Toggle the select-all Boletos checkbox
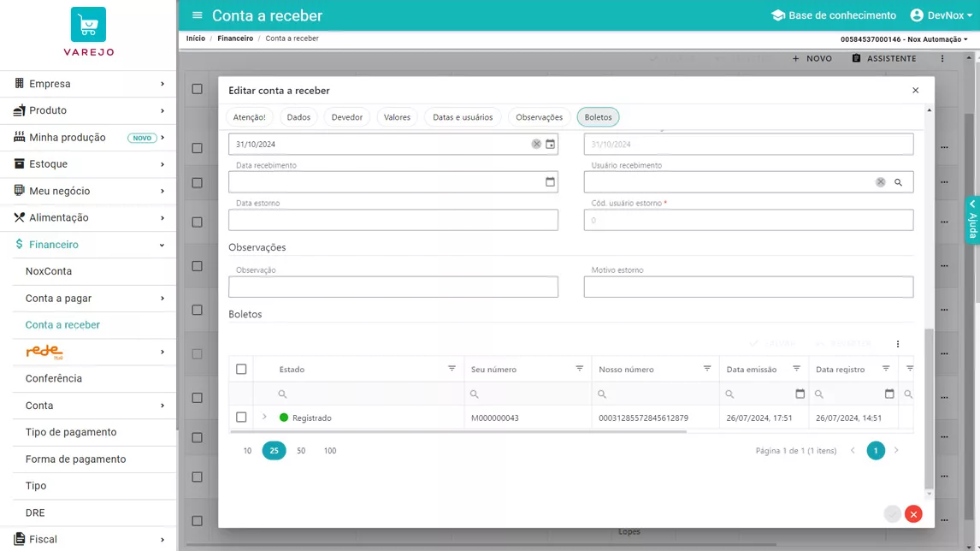980x551 pixels. coord(241,369)
